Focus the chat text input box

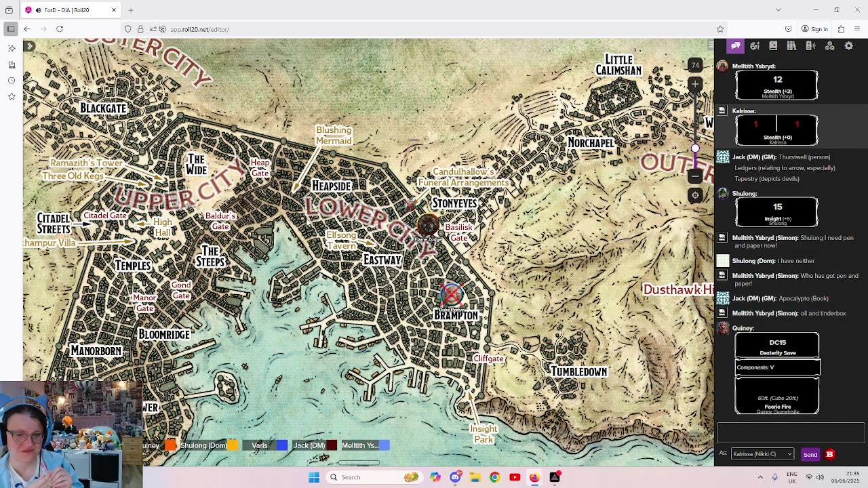click(x=791, y=432)
